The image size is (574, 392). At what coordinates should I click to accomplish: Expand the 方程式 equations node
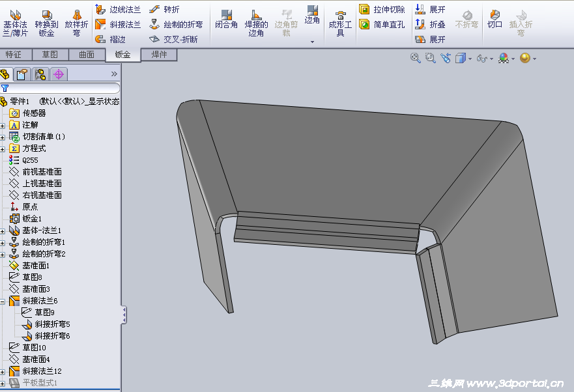tap(2, 149)
